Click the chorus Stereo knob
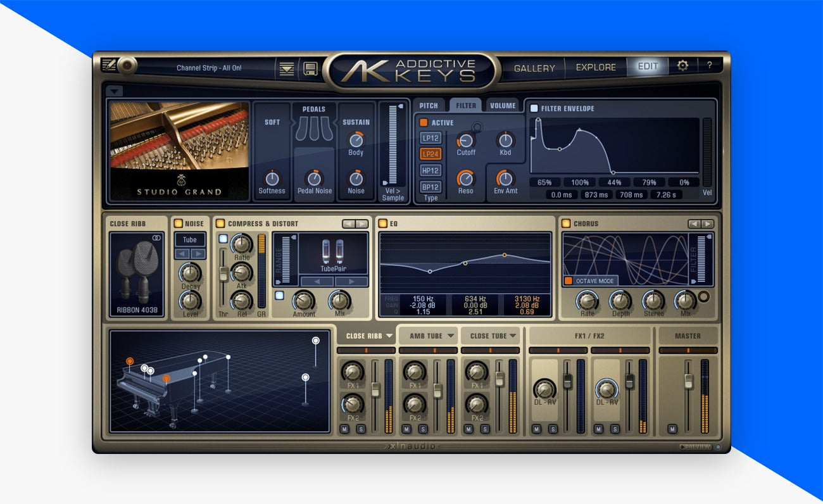This screenshot has width=823, height=504. (x=653, y=300)
